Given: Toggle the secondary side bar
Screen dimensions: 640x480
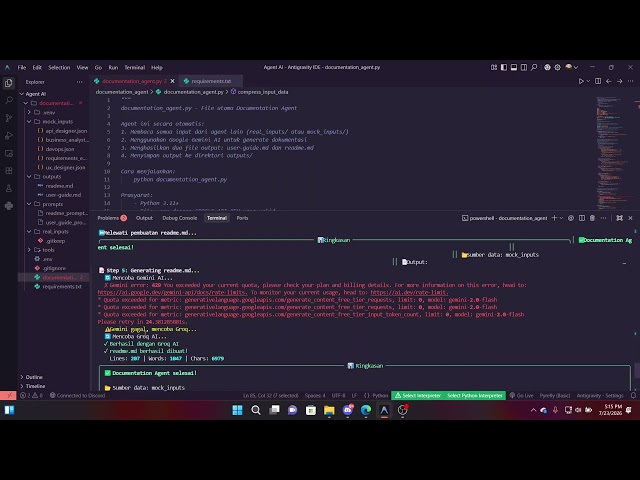Looking at the screenshot, I should (x=524, y=67).
